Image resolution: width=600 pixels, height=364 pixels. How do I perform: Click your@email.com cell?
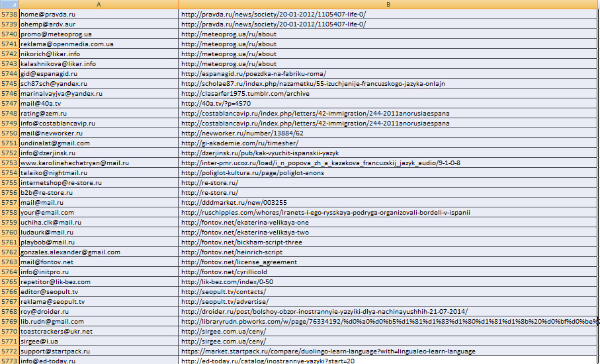(99, 212)
